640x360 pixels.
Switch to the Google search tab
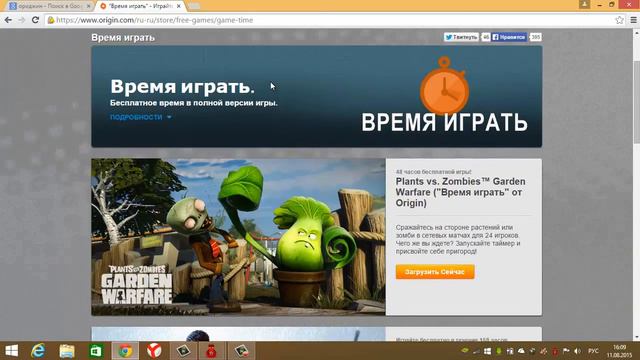coord(50,6)
